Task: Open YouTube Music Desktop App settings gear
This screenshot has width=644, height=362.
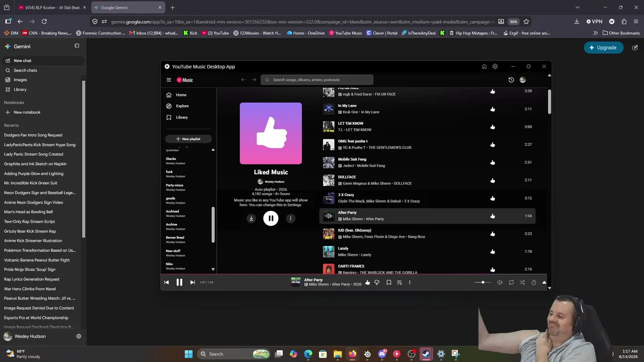Action: click(x=495, y=66)
